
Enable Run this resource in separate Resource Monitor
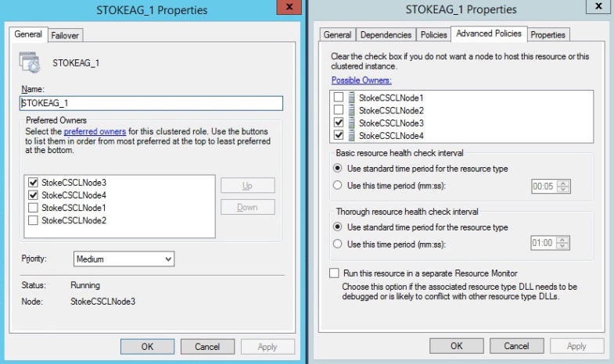pos(335,273)
